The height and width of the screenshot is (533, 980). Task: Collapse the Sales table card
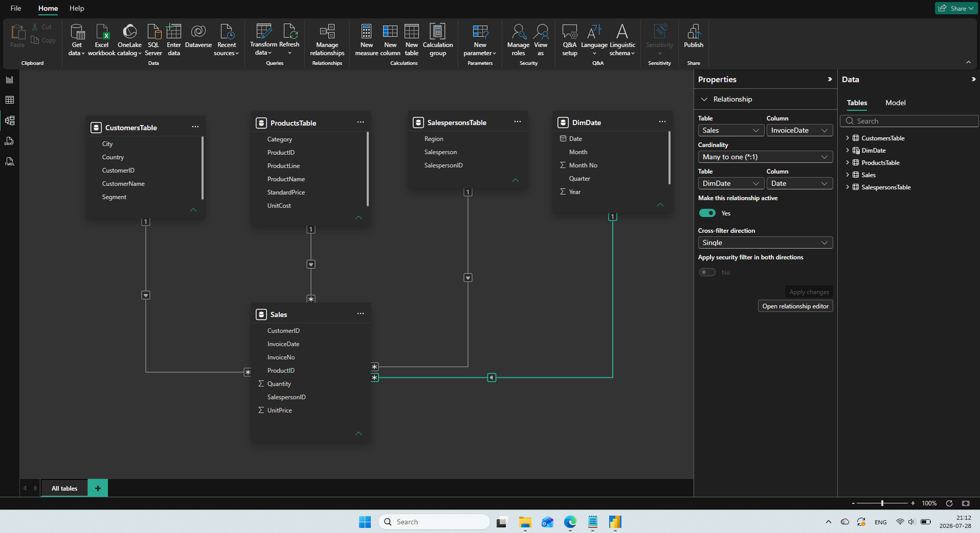358,433
